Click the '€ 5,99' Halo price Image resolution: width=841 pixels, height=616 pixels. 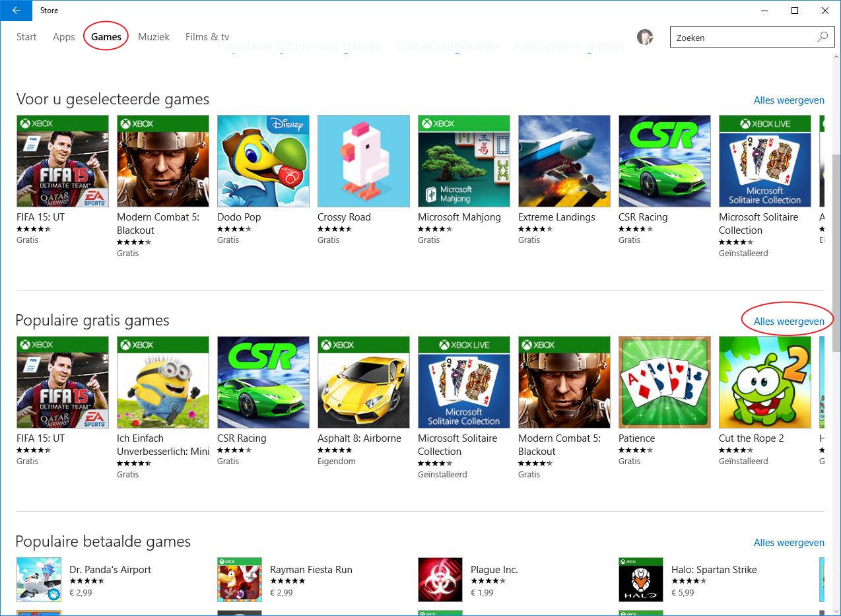tap(683, 593)
